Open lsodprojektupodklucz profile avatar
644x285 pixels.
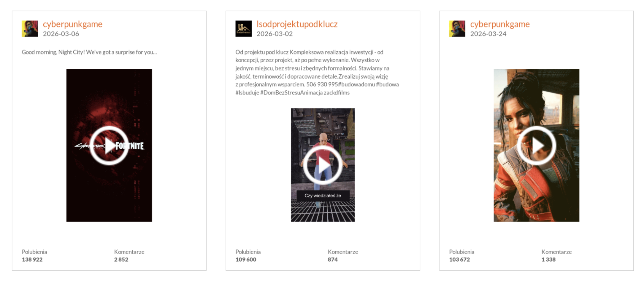[243, 28]
